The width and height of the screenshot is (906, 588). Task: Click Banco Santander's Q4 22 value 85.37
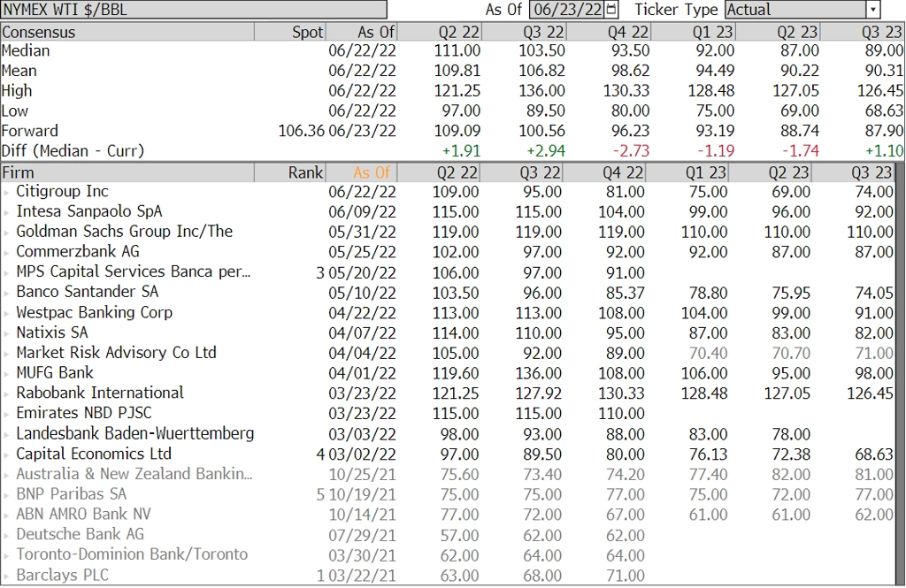pos(626,294)
